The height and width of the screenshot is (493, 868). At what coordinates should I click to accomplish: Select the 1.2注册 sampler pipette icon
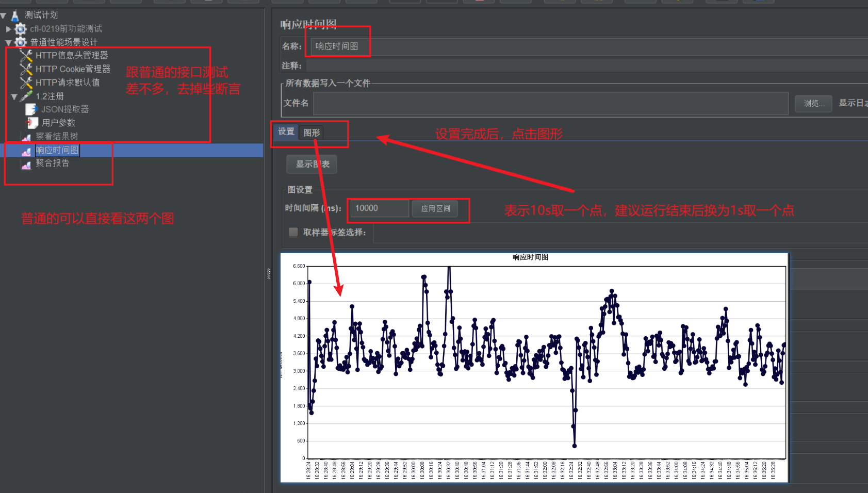point(26,96)
